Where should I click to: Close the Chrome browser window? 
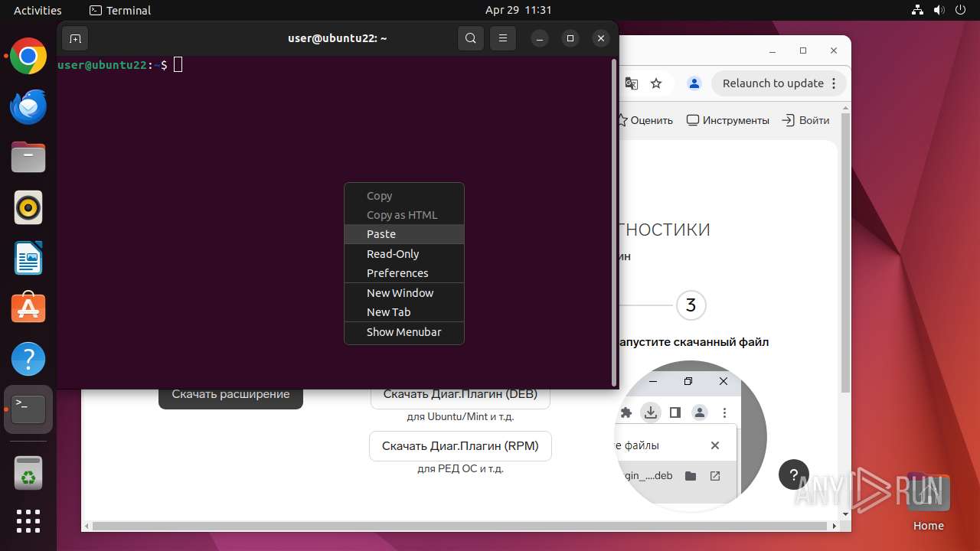pyautogui.click(x=834, y=51)
